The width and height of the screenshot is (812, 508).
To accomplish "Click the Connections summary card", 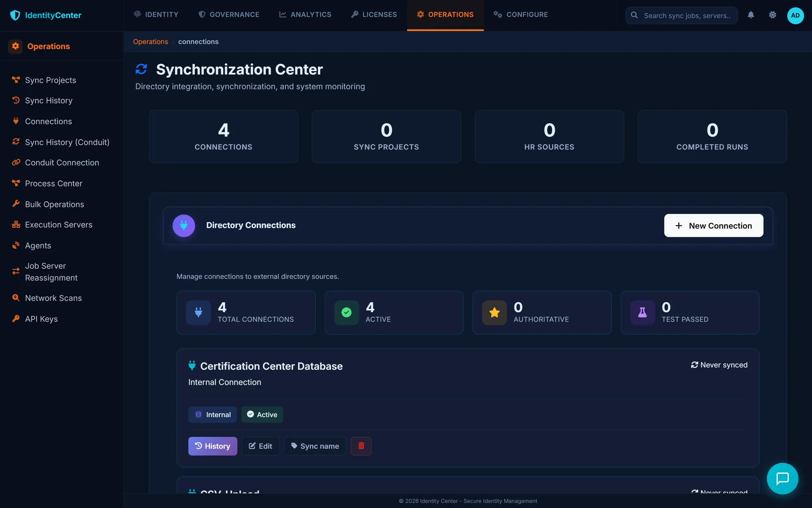I will click(223, 137).
